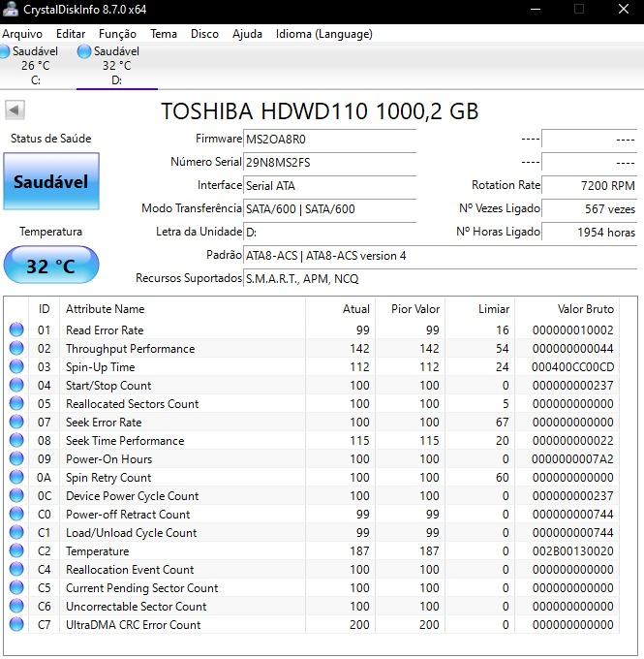Viewport: 644px width, 659px height.
Task: Click the disk title TOSHIBA HDWD110 1000,2 GB
Action: pyautogui.click(x=320, y=111)
